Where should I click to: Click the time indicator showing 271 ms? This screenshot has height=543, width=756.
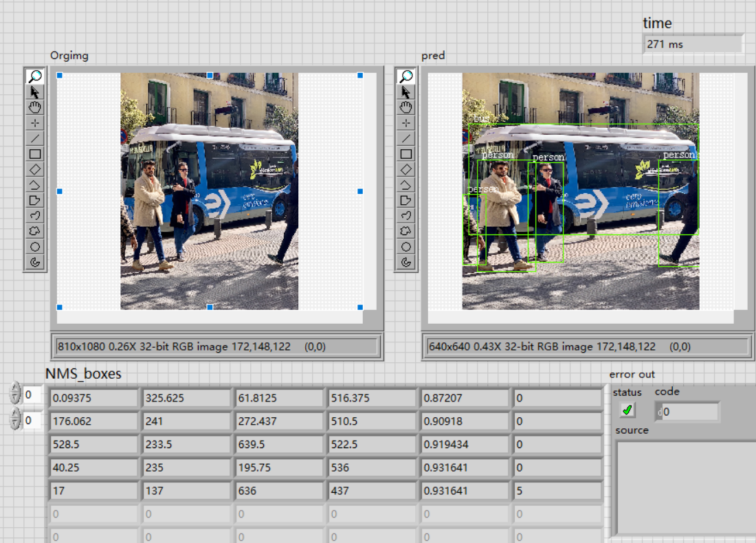tap(693, 44)
